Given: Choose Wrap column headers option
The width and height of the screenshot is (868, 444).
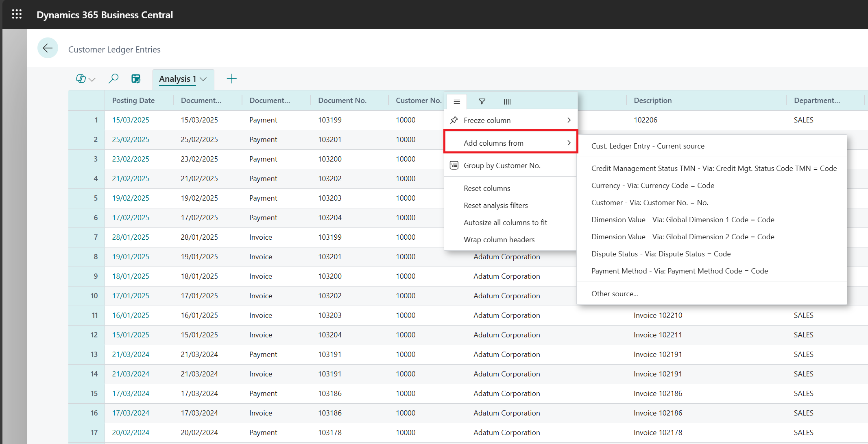Looking at the screenshot, I should 499,240.
